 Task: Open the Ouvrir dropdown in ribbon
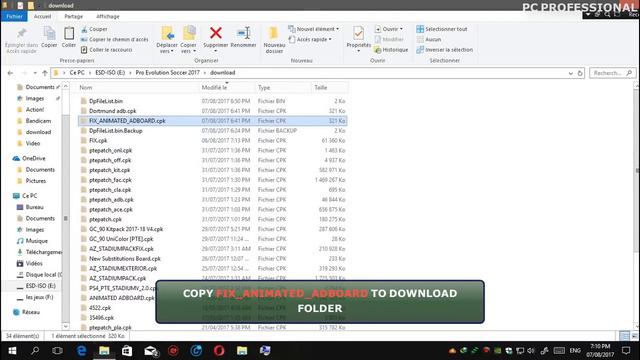pos(389,29)
